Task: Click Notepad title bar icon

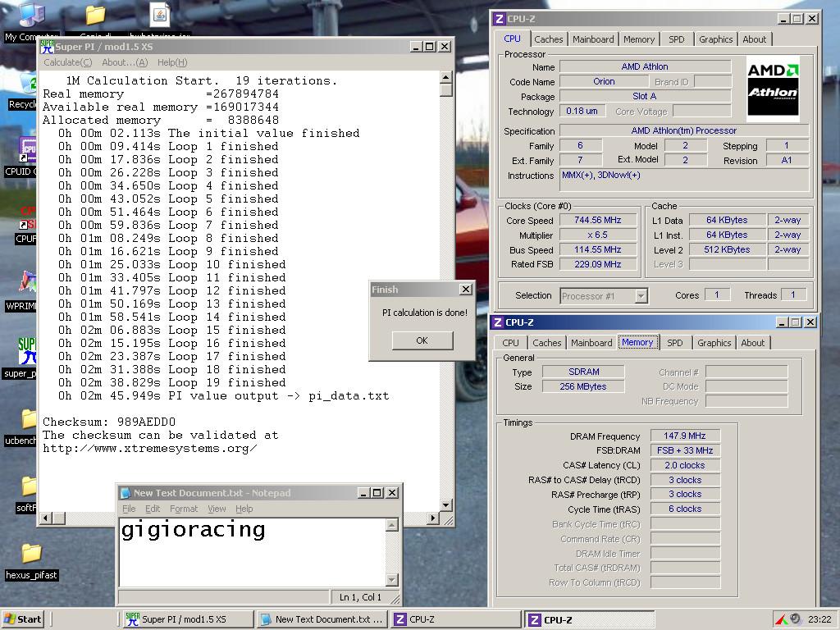Action: click(126, 493)
